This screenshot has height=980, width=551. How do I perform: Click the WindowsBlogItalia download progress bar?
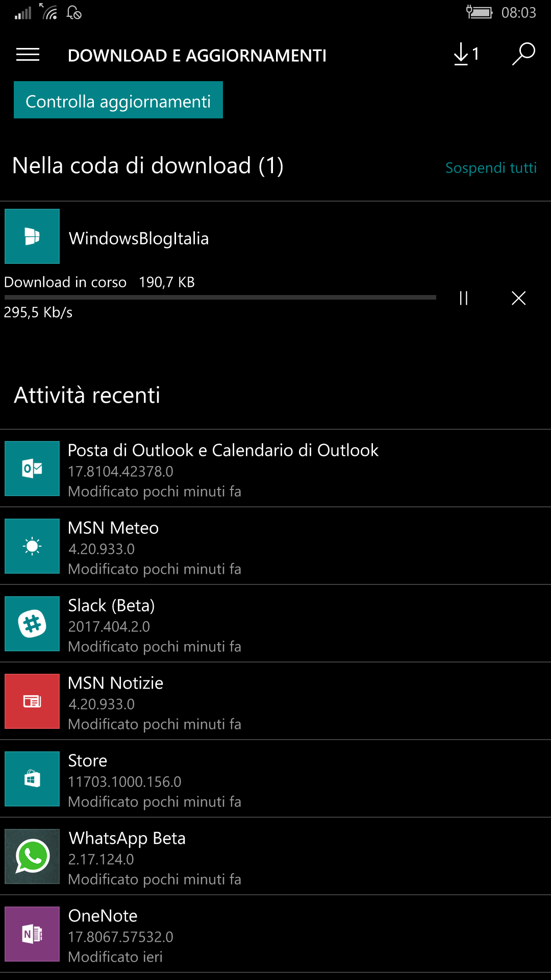click(x=220, y=297)
